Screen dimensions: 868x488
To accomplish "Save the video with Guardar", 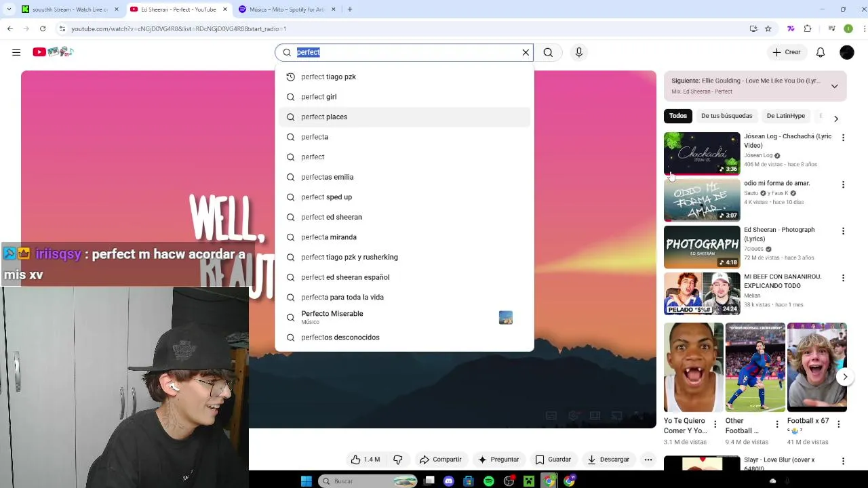I will (x=553, y=460).
